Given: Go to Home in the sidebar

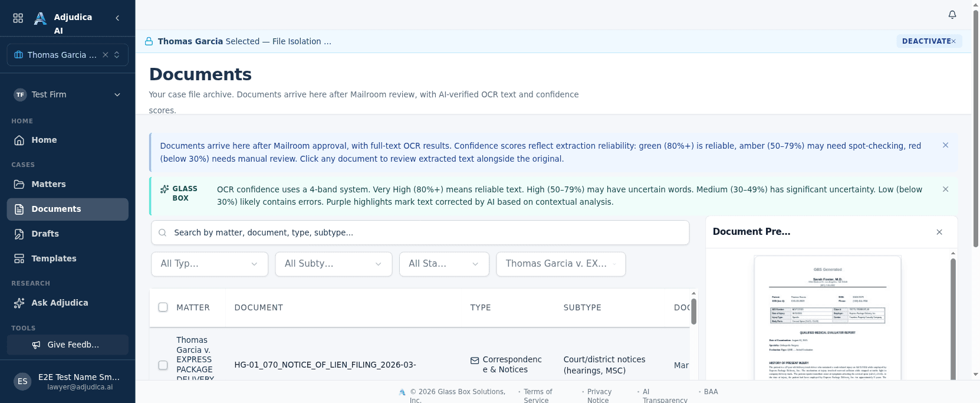Looking at the screenshot, I should 68,140.
